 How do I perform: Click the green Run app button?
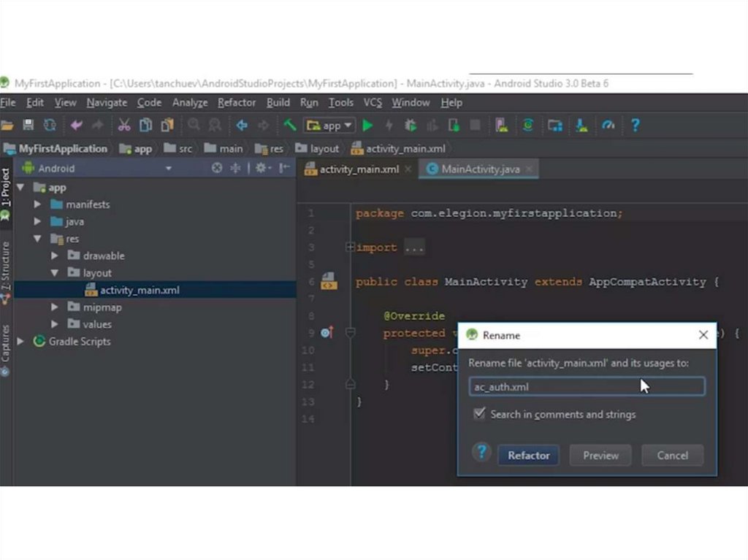coord(367,126)
